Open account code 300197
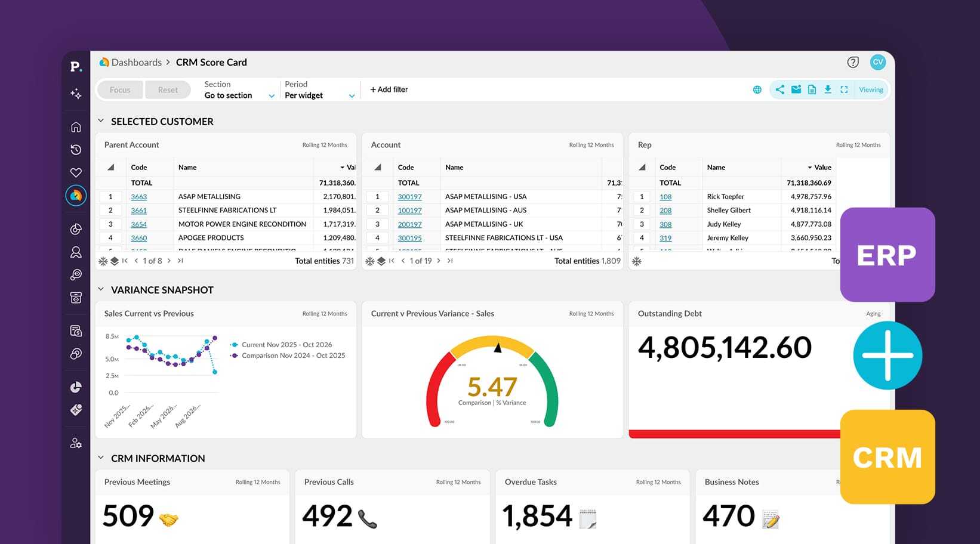This screenshot has width=980, height=544. pos(410,197)
